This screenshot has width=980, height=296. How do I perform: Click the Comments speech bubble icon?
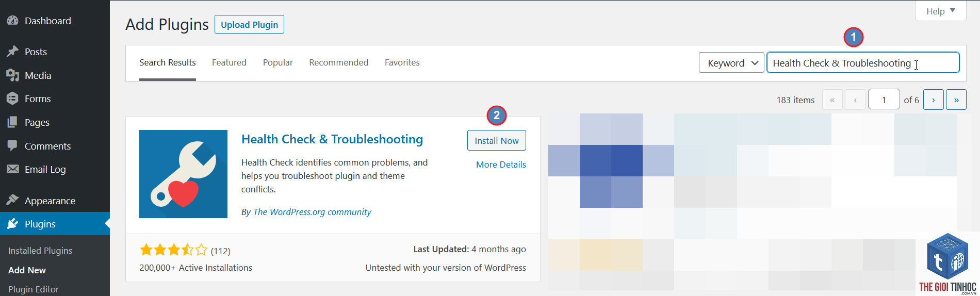click(13, 145)
